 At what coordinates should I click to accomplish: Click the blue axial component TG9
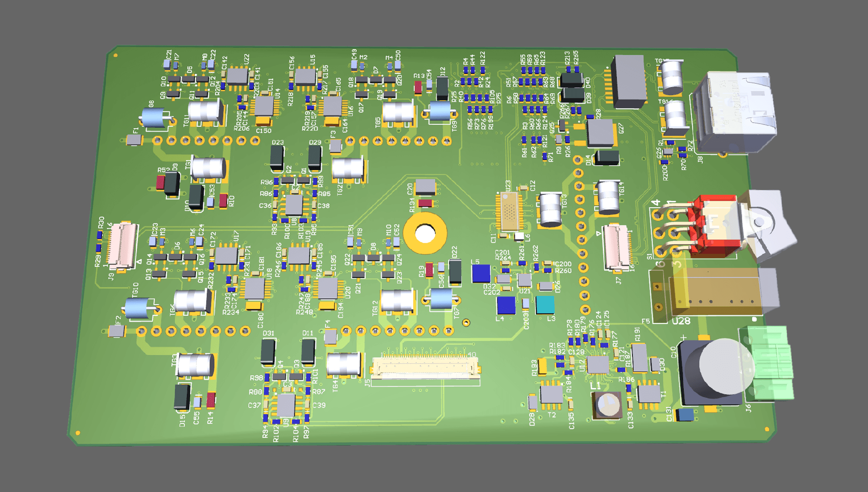tap(440, 111)
